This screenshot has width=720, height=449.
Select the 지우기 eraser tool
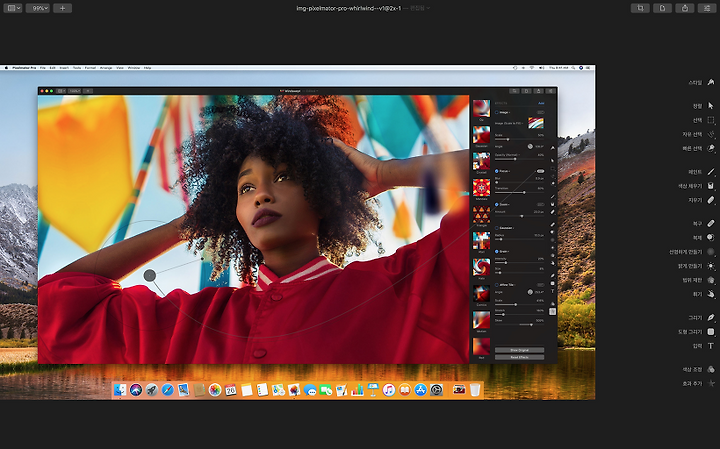tap(711, 200)
